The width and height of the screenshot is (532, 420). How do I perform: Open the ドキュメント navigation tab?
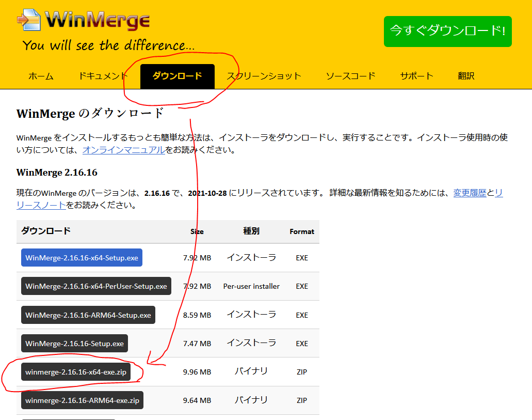[103, 76]
